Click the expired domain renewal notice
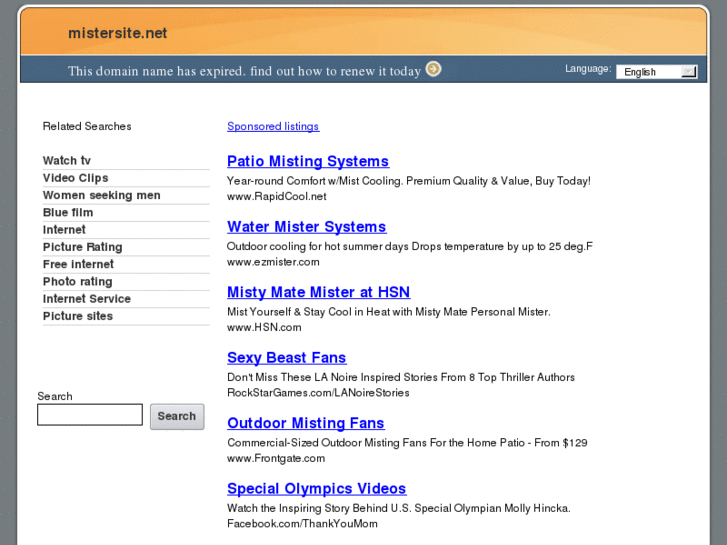This screenshot has height=545, width=727. 244,71
